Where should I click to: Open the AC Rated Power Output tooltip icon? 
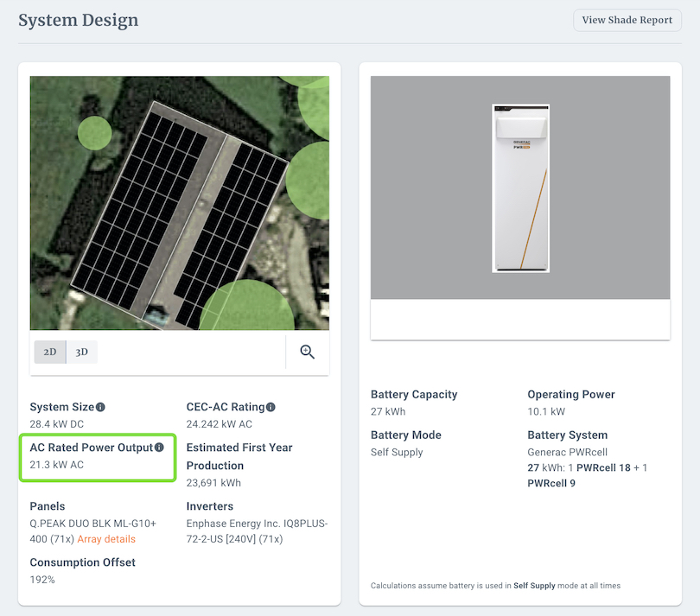(x=158, y=447)
